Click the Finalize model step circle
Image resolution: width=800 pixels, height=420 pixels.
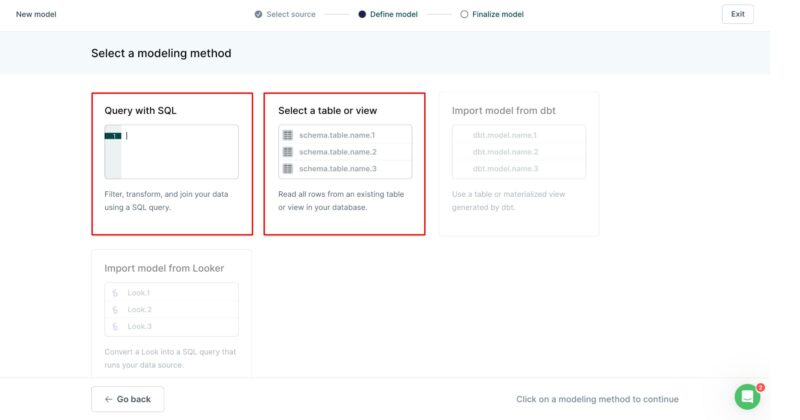coord(464,14)
